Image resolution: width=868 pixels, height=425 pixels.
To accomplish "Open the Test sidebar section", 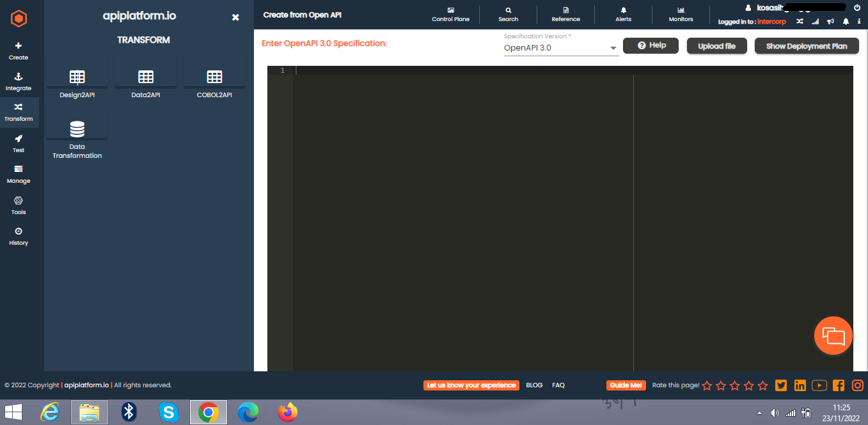I will coord(19,144).
